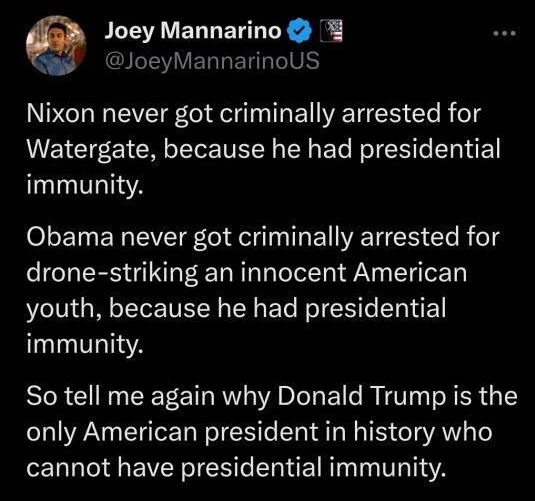
Task: Click the flag affiliate badge beside the checkmark
Action: pos(332,31)
